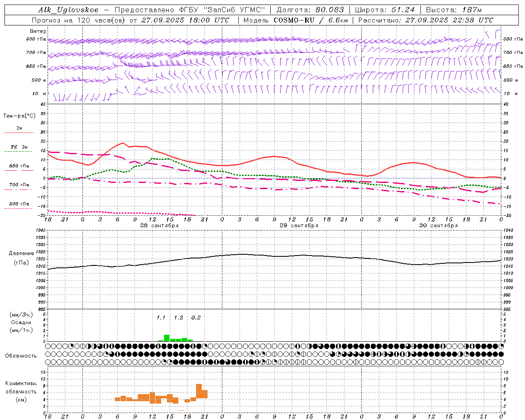Click the tallest orange convective cloud bar
Screen dimensions: 525x420
click(x=199, y=391)
